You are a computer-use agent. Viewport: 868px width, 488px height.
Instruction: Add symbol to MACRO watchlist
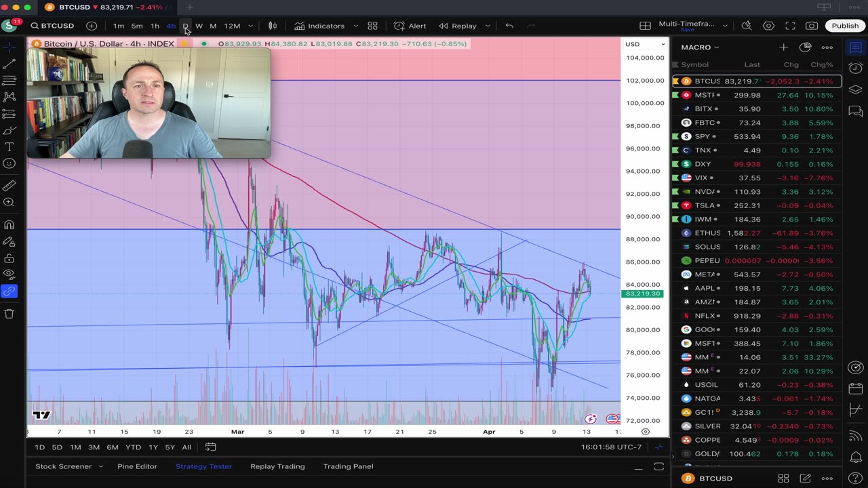(x=783, y=47)
